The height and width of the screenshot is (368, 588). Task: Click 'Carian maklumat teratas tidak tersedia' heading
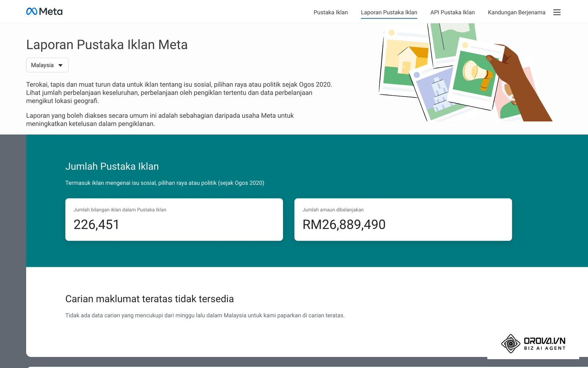tap(150, 299)
